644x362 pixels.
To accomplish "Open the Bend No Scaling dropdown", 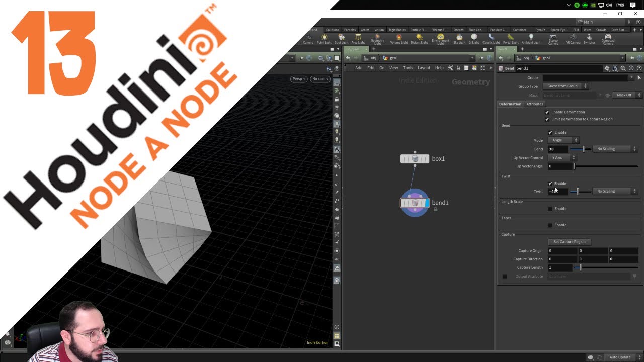I will pos(615,149).
